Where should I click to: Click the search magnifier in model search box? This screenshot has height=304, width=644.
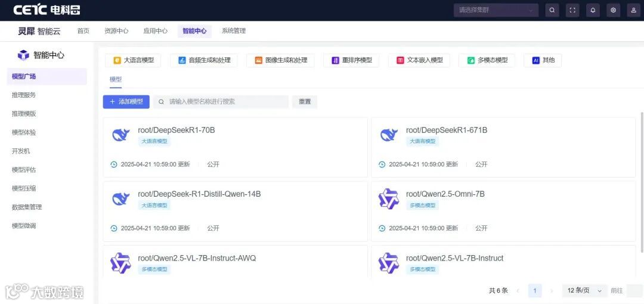tap(162, 101)
